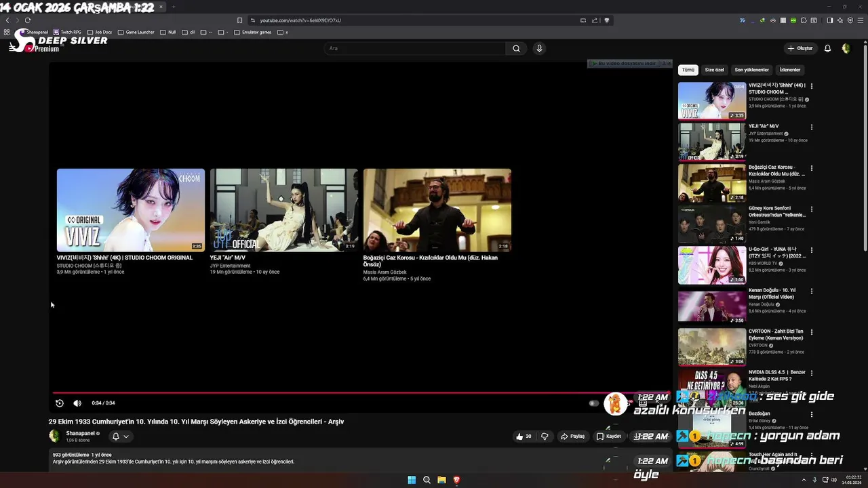The height and width of the screenshot is (488, 868).
Task: Click the Brave shields icon in address bar
Action: [607, 20]
